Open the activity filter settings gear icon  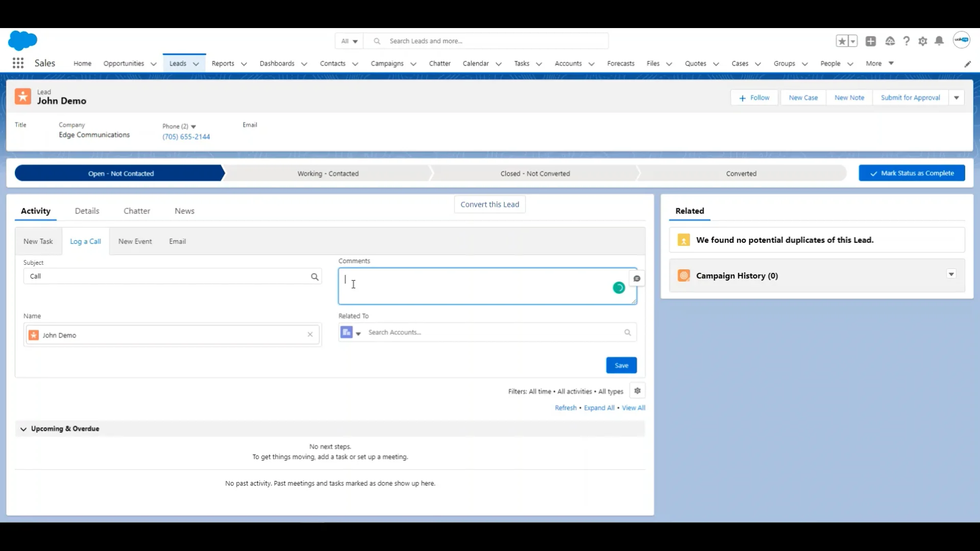pos(638,391)
